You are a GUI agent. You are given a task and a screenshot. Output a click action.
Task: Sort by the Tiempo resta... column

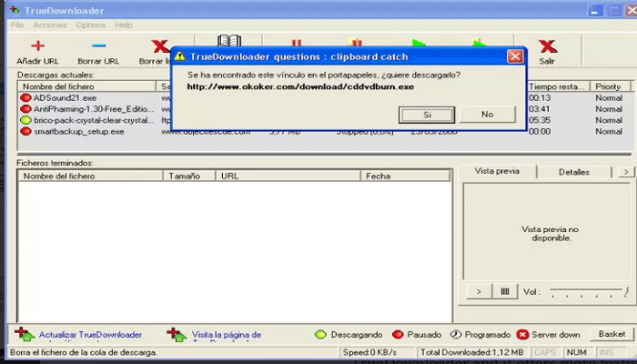point(558,86)
